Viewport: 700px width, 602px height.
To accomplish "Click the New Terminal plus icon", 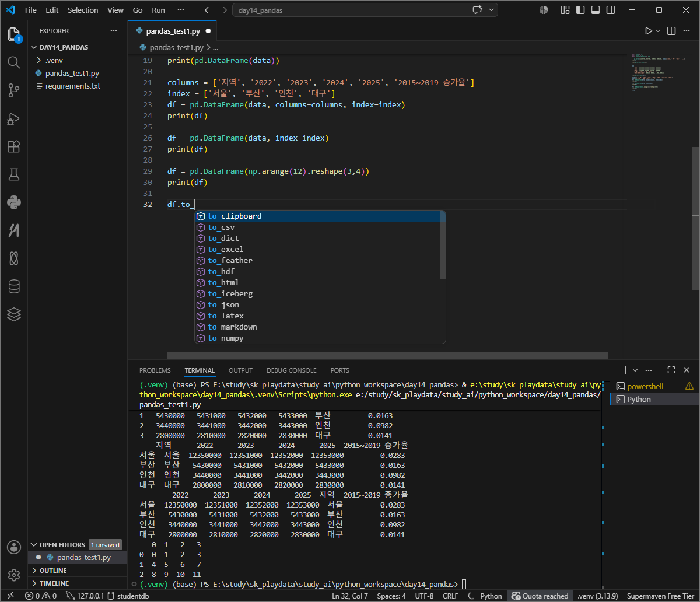I will (x=625, y=370).
